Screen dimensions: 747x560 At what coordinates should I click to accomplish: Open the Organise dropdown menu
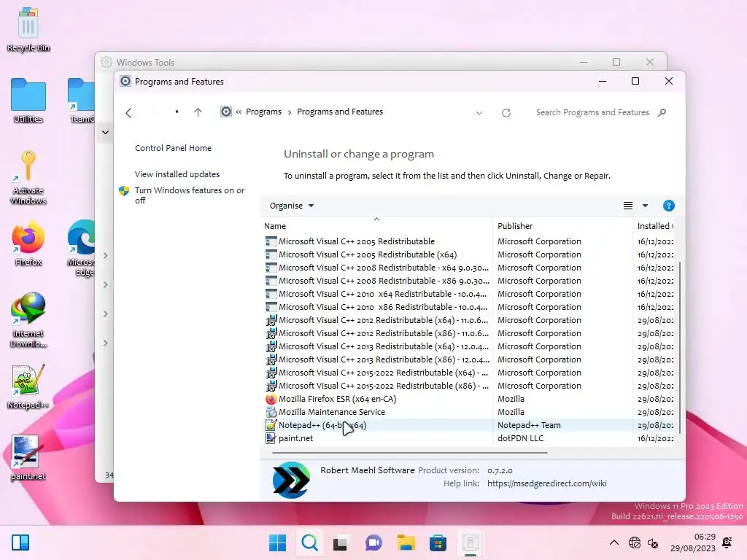pos(292,206)
